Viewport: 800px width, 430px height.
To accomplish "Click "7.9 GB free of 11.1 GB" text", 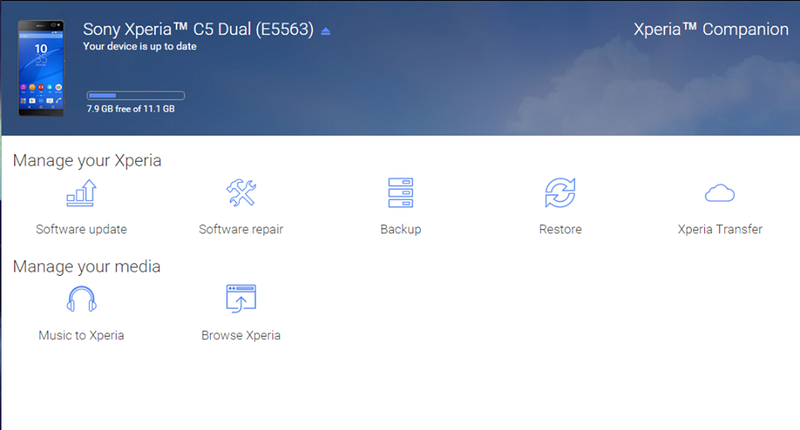I will point(131,109).
